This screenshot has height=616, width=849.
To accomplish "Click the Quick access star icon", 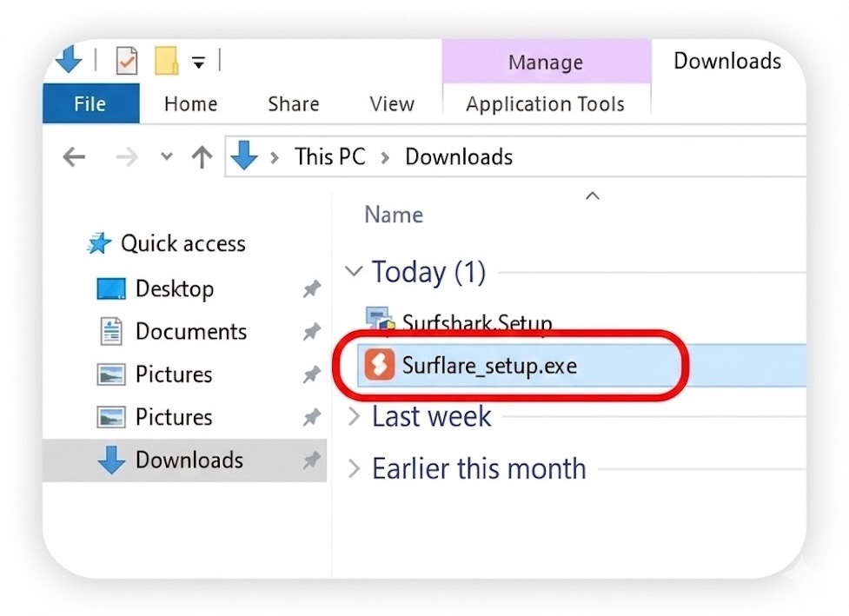I will (x=98, y=244).
